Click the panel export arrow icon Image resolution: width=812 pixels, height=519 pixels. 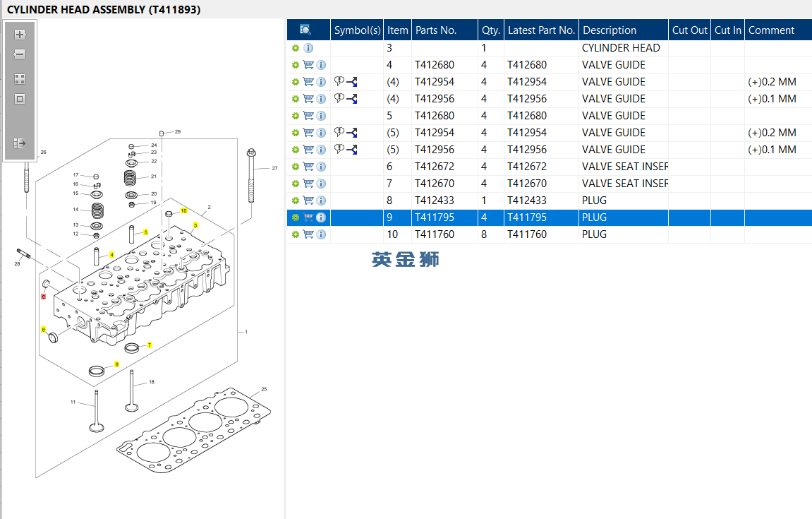point(20,143)
